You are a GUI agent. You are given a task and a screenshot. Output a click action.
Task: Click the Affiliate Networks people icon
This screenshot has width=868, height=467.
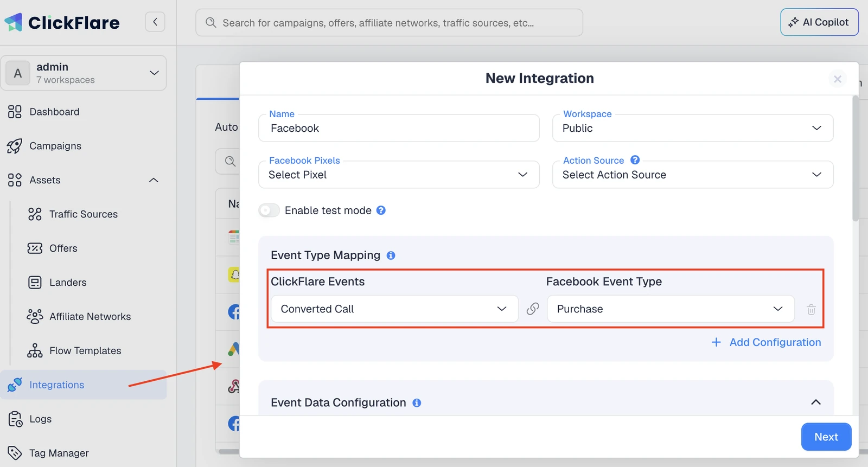point(35,316)
